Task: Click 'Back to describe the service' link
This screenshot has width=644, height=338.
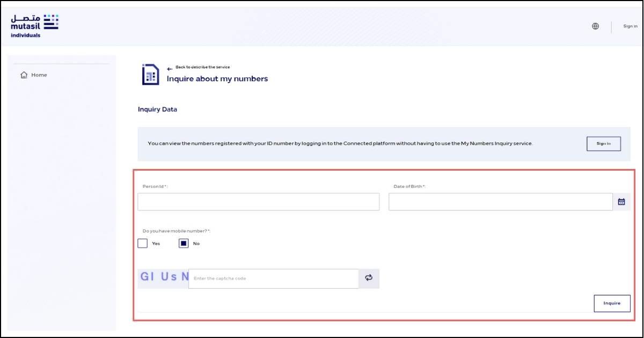Action: (x=202, y=67)
